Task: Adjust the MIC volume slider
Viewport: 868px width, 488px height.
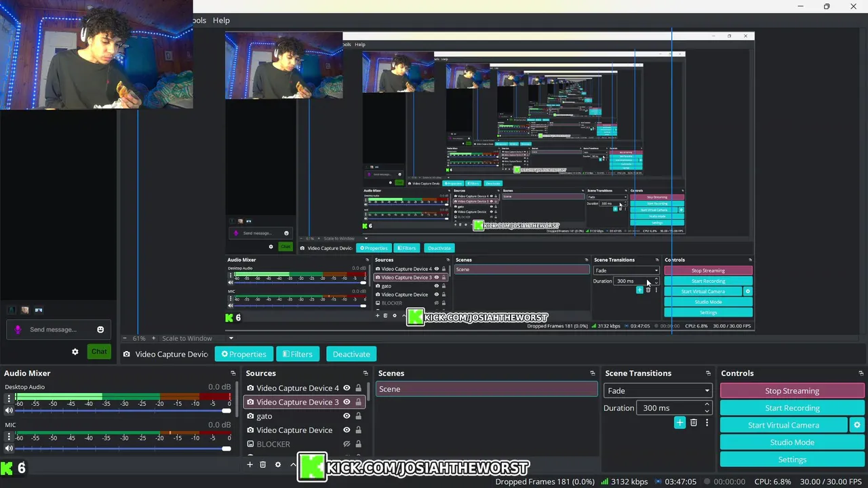Action: (124, 449)
